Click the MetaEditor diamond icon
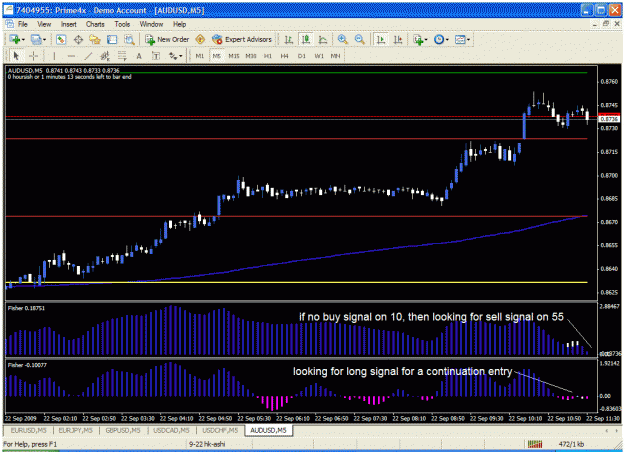The height and width of the screenshot is (452, 625). click(200, 39)
